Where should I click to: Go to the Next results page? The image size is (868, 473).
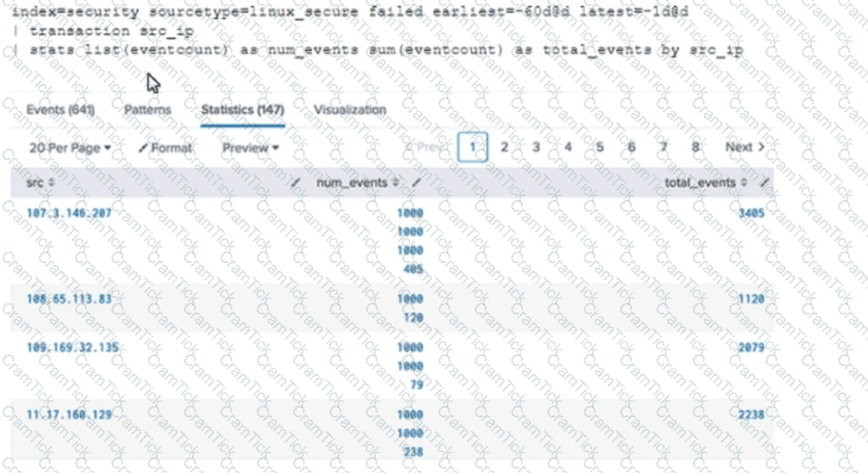pos(744,147)
